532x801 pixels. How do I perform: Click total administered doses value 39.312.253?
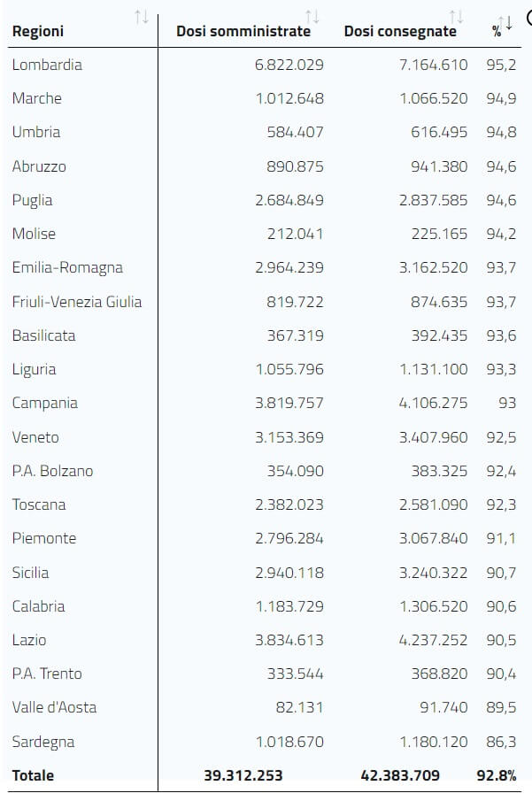[243, 775]
